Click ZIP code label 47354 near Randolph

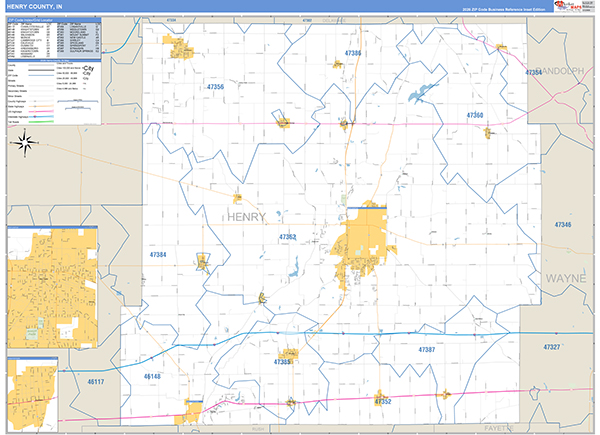tap(533, 72)
